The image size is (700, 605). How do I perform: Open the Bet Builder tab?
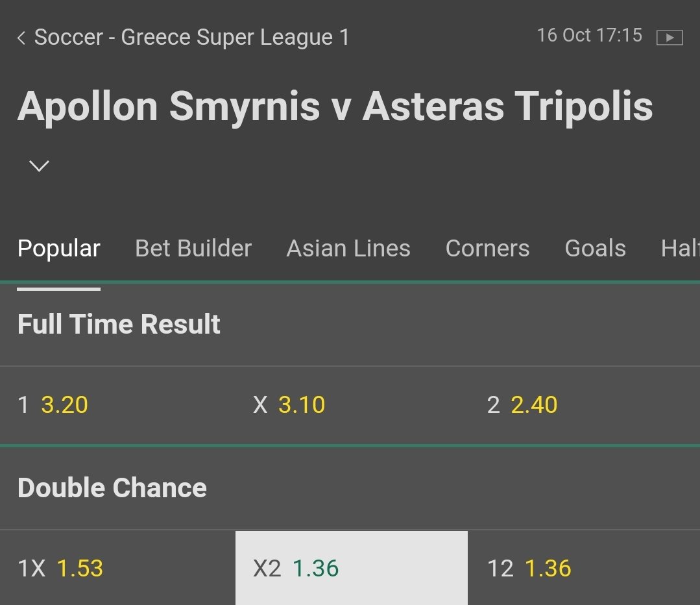point(193,249)
